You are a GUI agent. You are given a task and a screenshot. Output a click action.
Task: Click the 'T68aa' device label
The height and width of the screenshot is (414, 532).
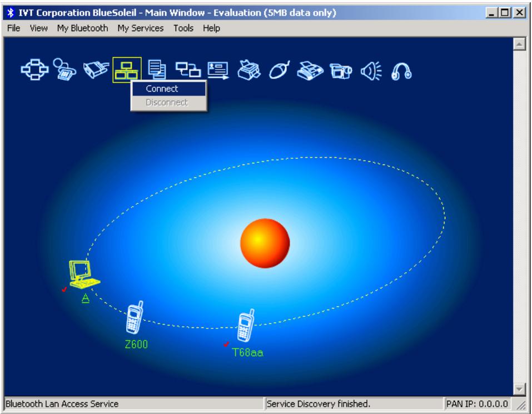point(248,353)
